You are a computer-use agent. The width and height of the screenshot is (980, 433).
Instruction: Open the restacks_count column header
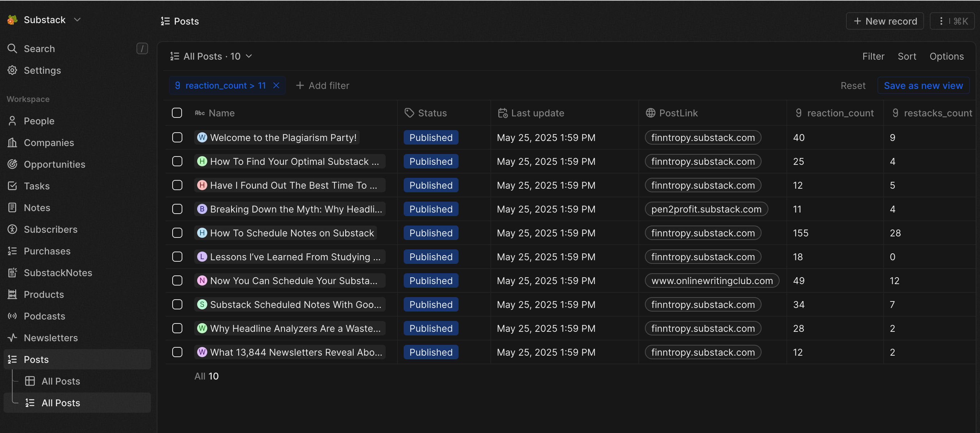click(x=931, y=113)
